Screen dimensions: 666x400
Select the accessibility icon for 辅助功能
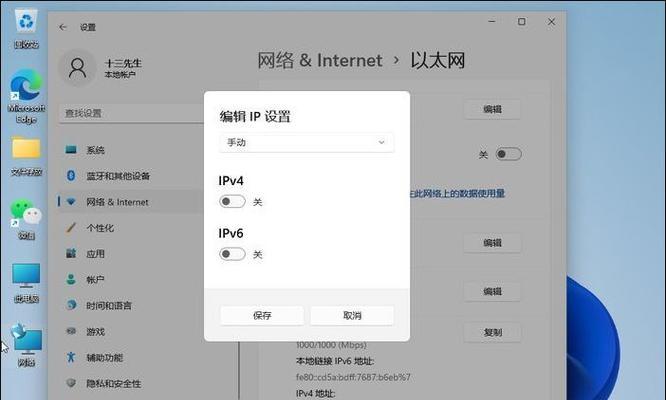pos(71,357)
